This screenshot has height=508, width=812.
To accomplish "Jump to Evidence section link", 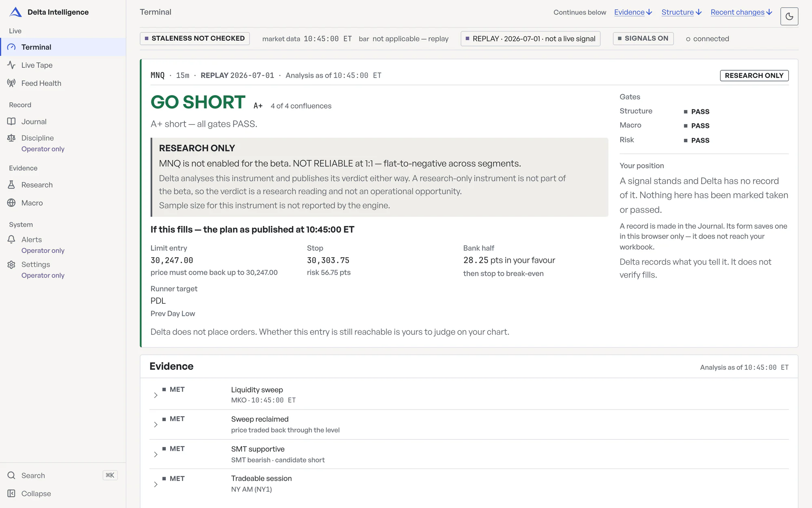I will click(633, 12).
